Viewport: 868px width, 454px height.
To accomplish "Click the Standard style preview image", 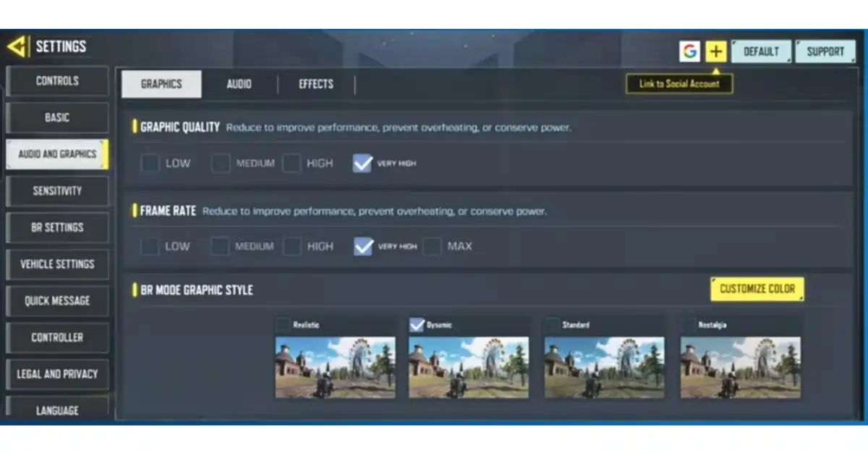I will tap(605, 367).
